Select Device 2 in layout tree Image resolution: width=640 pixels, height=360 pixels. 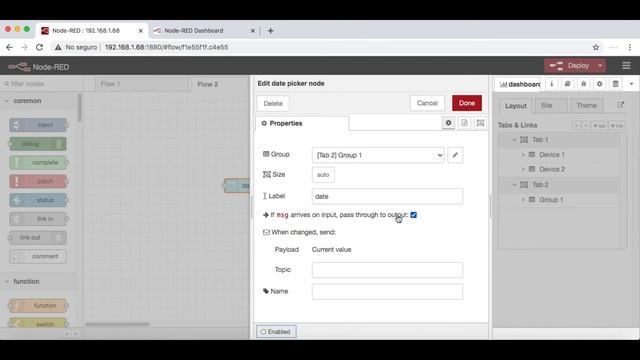[x=552, y=169]
